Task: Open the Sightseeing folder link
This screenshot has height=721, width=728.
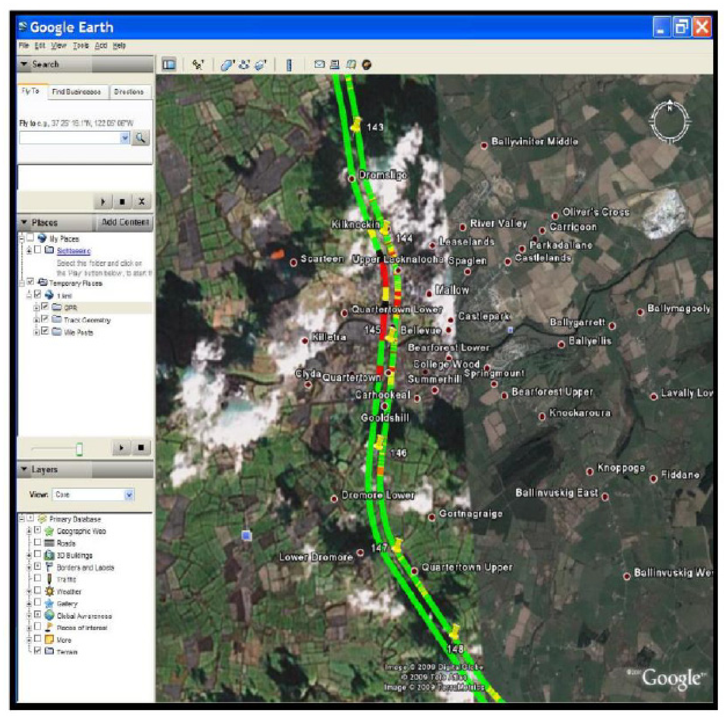Action: click(73, 251)
